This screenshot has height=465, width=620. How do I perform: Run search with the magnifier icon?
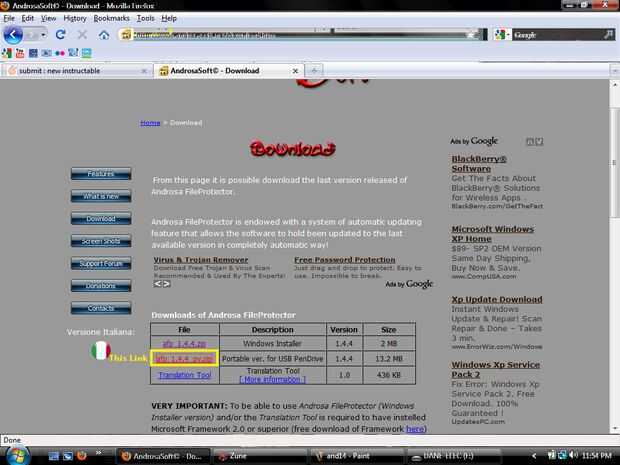[x=609, y=35]
